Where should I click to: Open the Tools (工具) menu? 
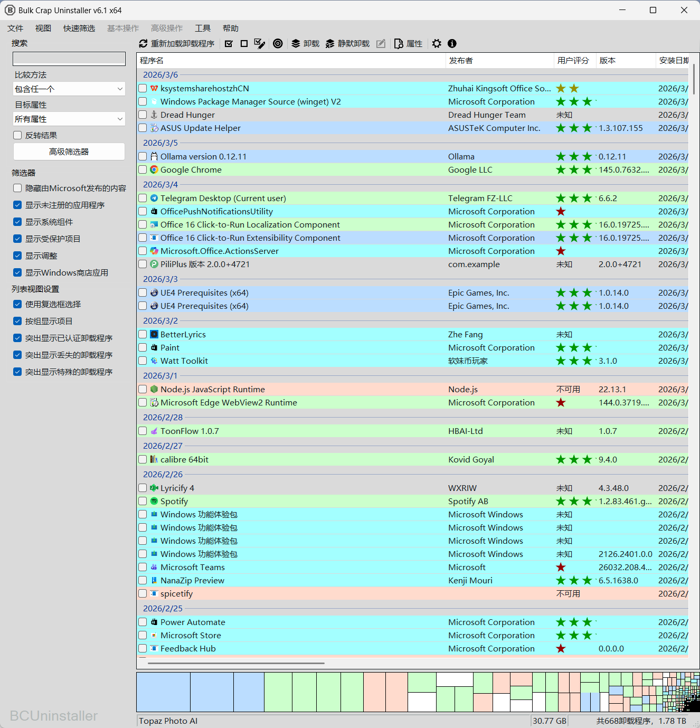click(203, 29)
